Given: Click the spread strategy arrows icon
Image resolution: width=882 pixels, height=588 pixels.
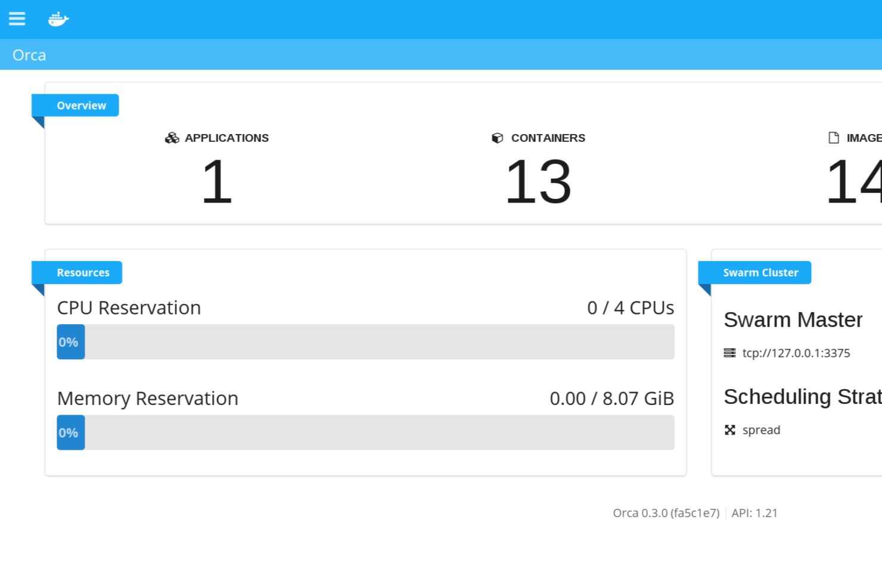Looking at the screenshot, I should point(729,430).
